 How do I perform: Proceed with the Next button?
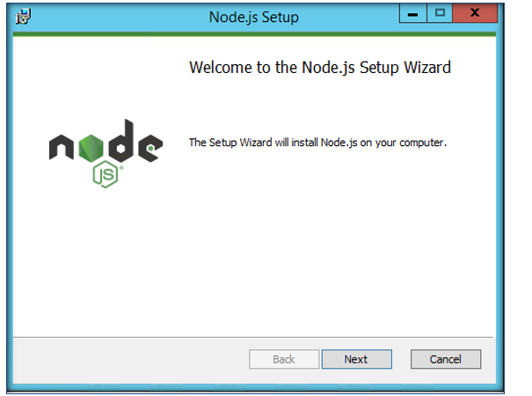pos(357,359)
